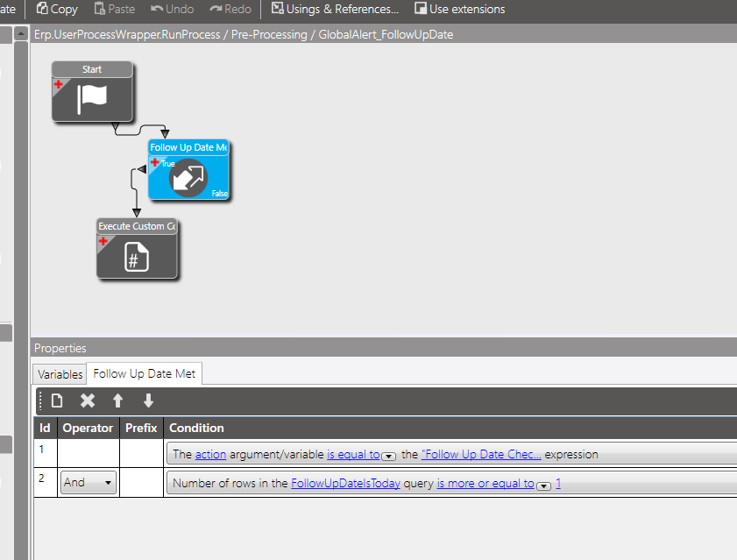
Task: Click the scroll up arrow on left panel
Action: point(21,34)
